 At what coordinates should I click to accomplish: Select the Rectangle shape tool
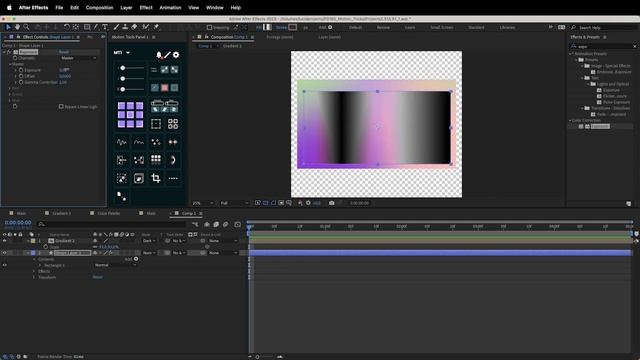(87, 27)
